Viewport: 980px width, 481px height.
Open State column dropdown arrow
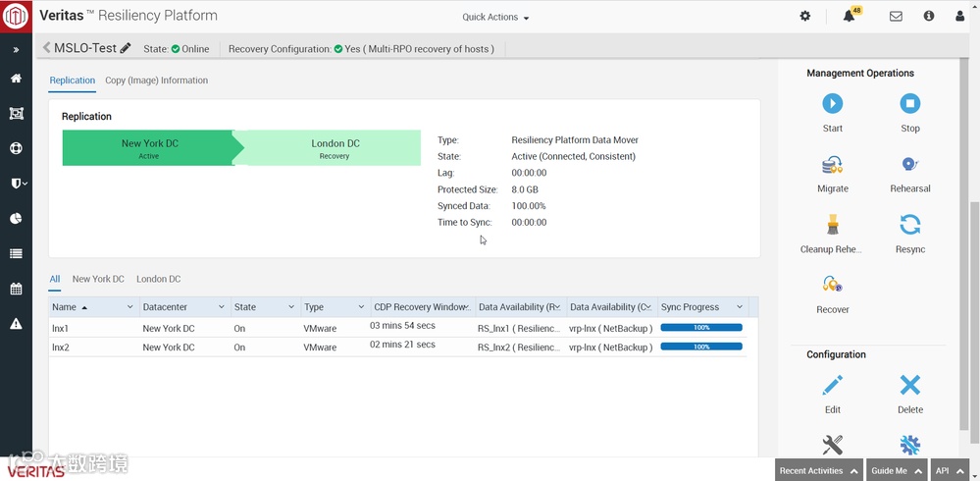[x=291, y=307]
